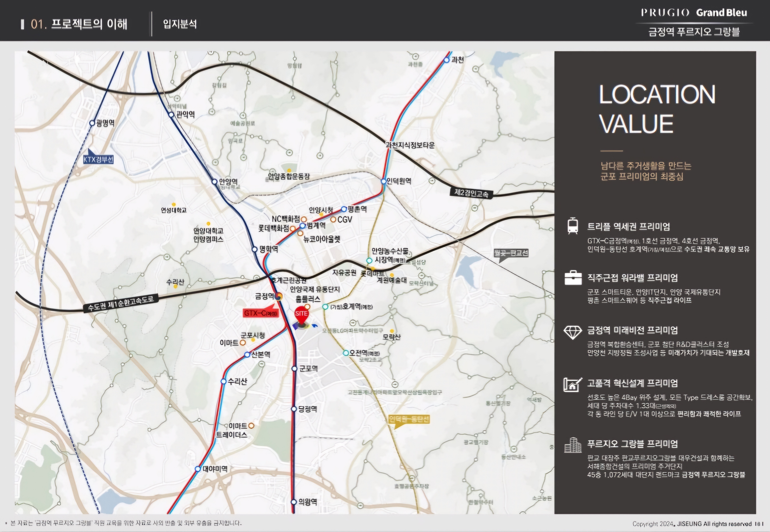Click the building icon beside 푸르지오 그랑블 프리미엄
770x532 pixels.
pos(573,445)
